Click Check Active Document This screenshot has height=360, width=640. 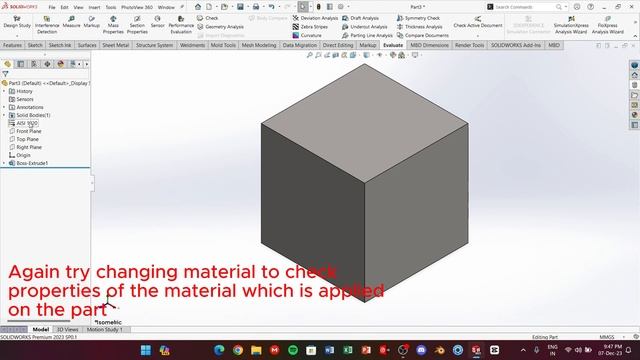[478, 22]
